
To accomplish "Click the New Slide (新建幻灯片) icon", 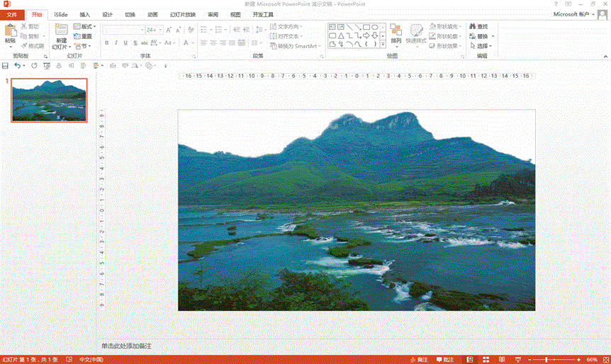I will pos(61,32).
